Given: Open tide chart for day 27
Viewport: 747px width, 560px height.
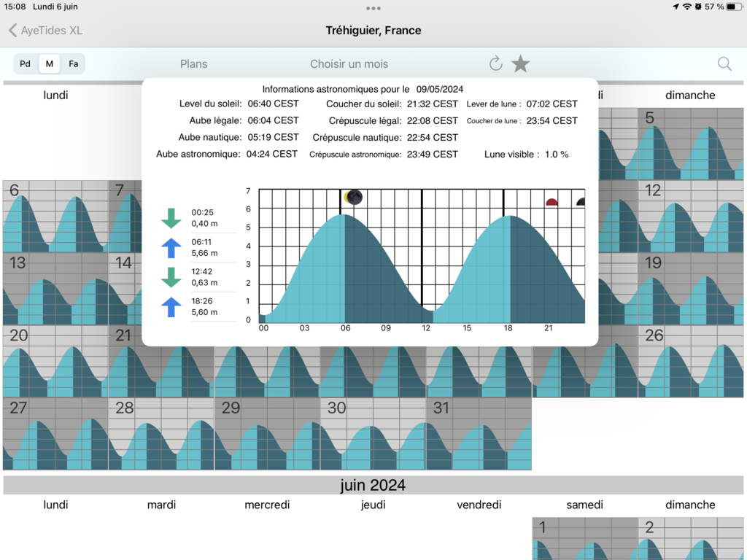Looking at the screenshot, I should click(x=55, y=434).
